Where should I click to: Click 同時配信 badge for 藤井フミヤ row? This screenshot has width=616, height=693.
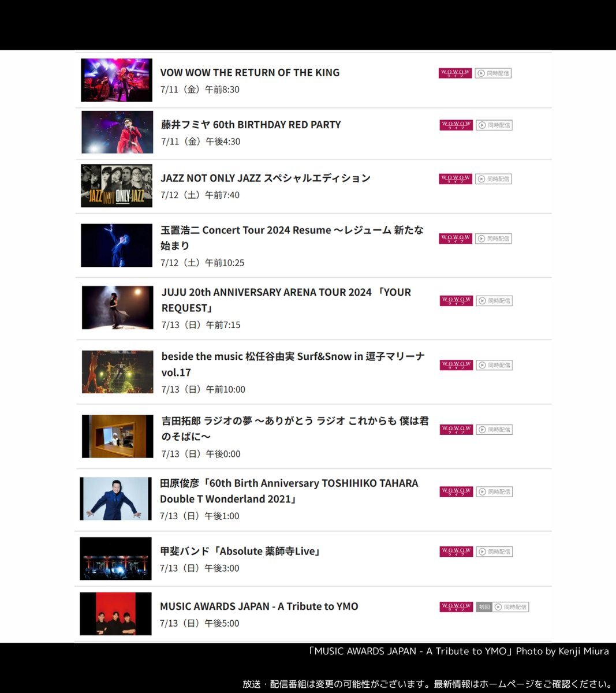click(x=494, y=125)
